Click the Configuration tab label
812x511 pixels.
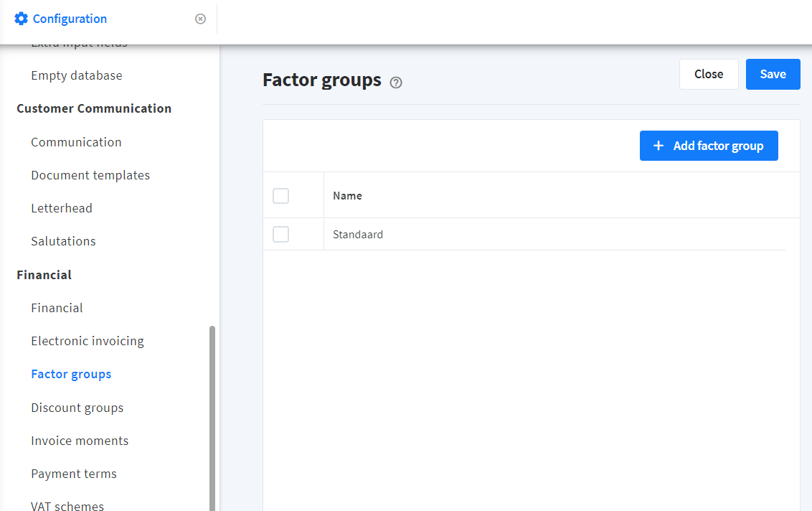coord(70,19)
